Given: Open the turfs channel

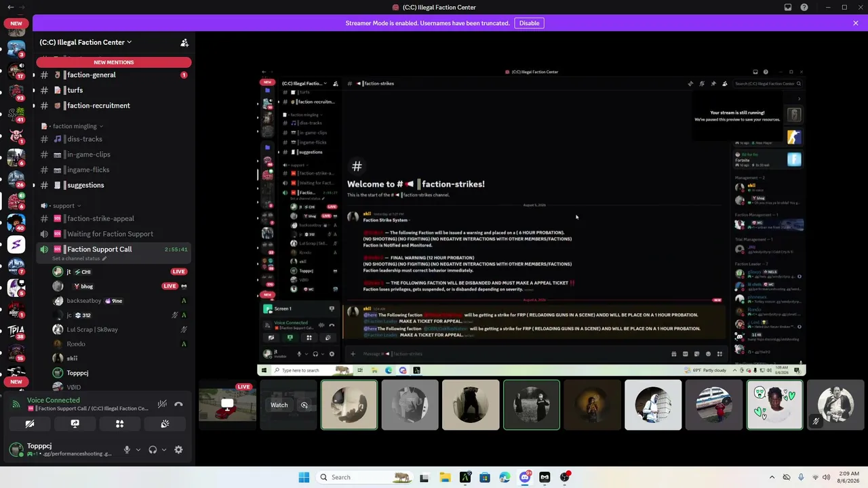Looking at the screenshot, I should point(113,90).
